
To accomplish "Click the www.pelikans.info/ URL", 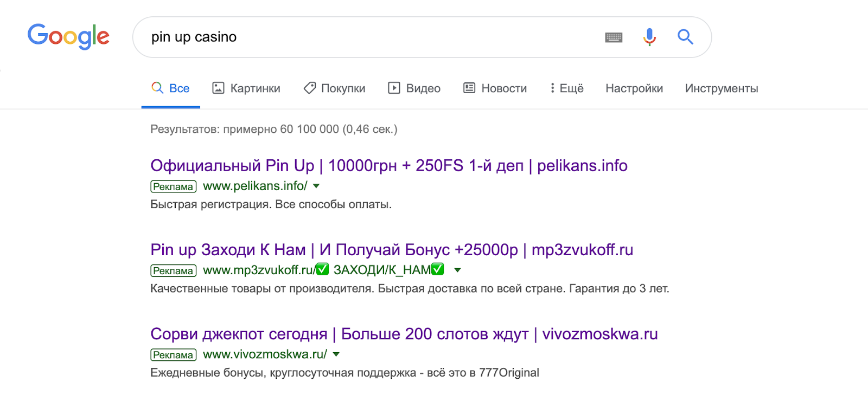I will coord(255,186).
